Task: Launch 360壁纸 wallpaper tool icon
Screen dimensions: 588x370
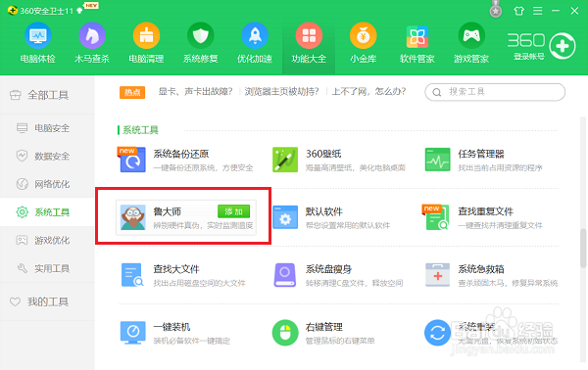Action: click(x=285, y=160)
